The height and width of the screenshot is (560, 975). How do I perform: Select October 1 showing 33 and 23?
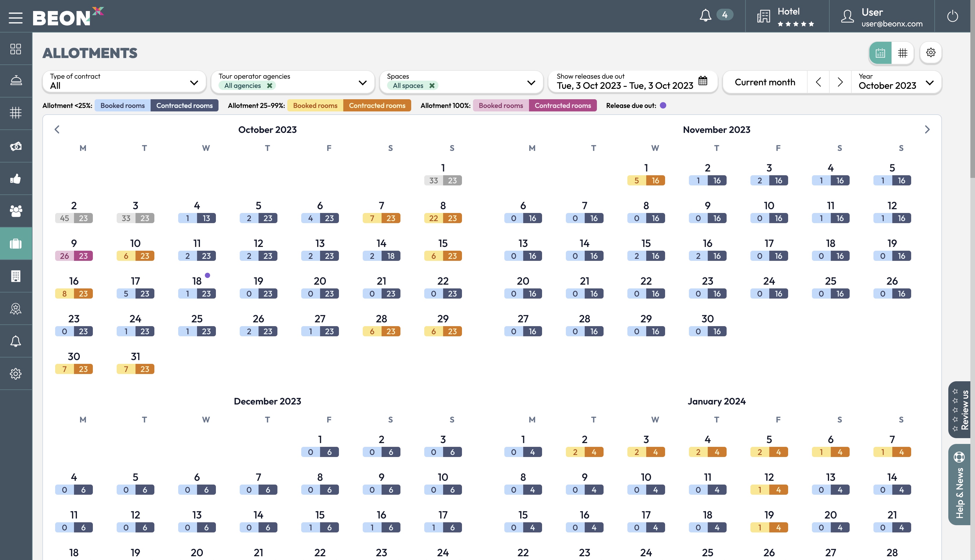[443, 174]
